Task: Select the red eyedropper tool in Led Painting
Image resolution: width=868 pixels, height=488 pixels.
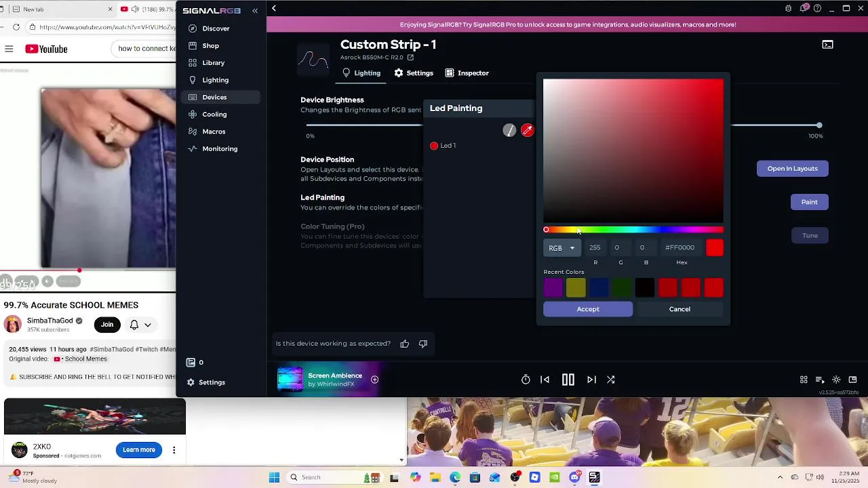Action: (x=528, y=130)
